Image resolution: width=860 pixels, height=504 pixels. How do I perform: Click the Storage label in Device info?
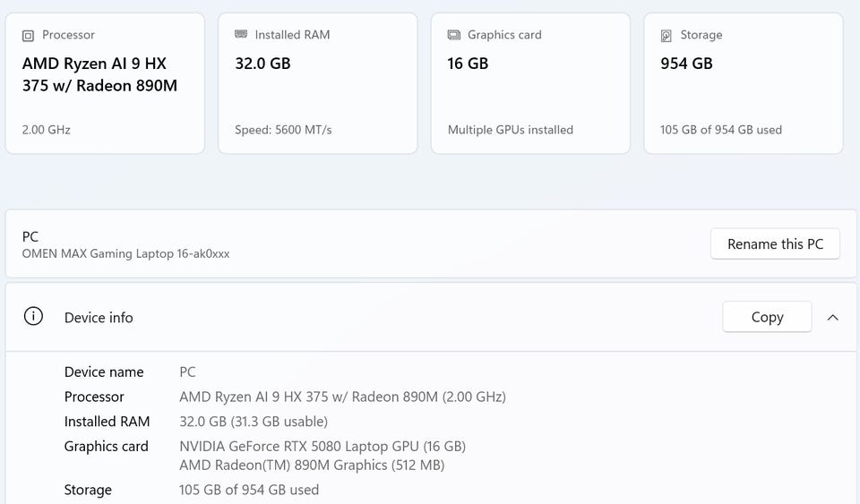coord(88,490)
